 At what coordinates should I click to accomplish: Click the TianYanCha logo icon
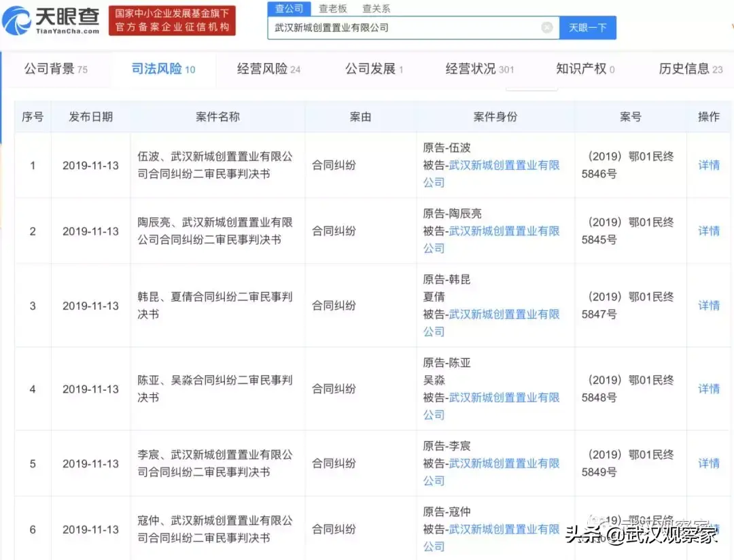coord(16,20)
